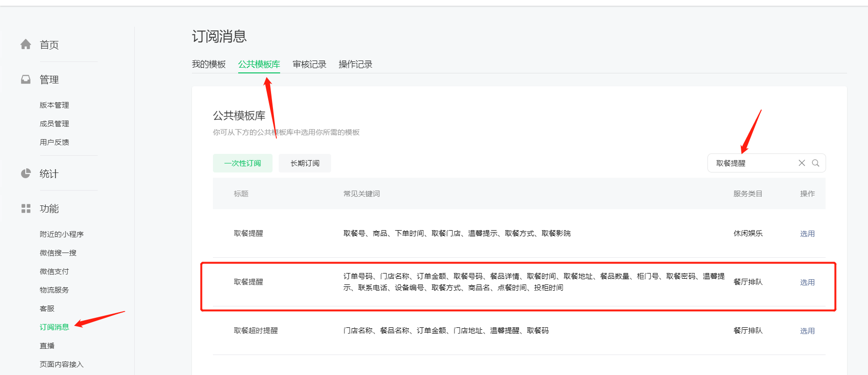Open the 审核记录 tab

pyautogui.click(x=309, y=64)
